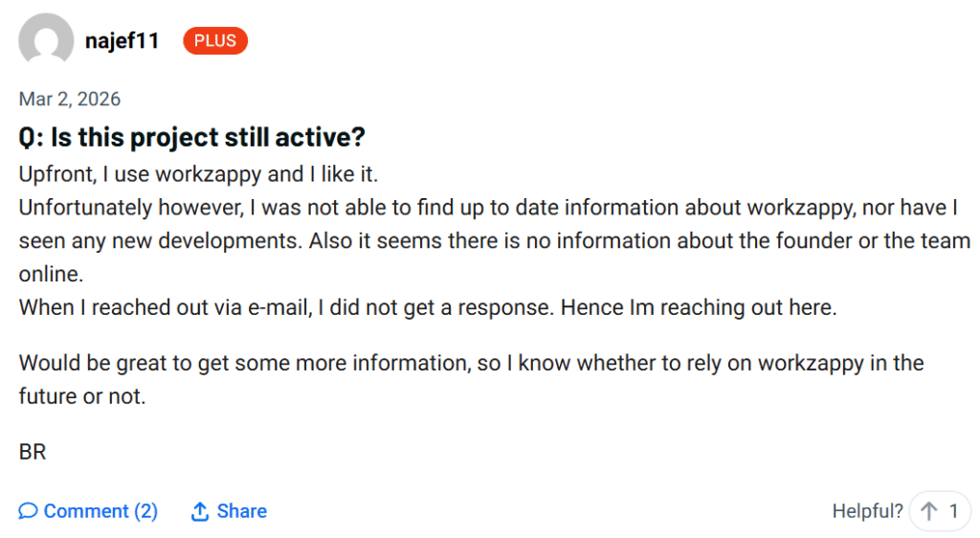Image resolution: width=980 pixels, height=538 pixels.
Task: Click the share upload-arrow icon
Action: [199, 511]
